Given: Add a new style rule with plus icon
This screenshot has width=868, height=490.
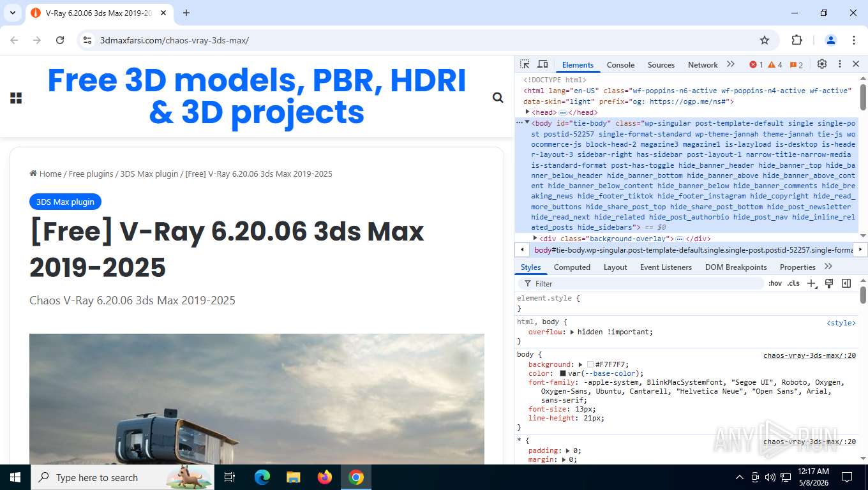Looking at the screenshot, I should tap(812, 283).
